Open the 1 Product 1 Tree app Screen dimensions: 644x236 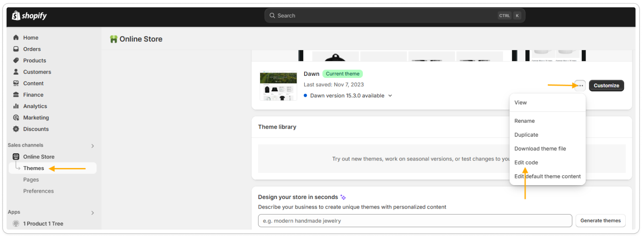click(43, 224)
